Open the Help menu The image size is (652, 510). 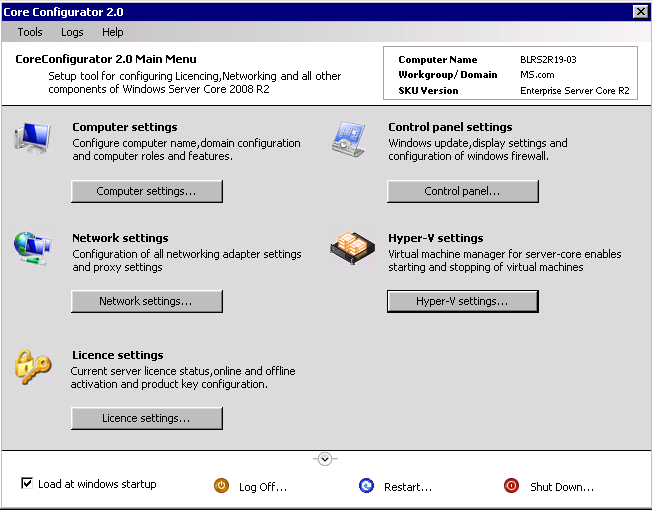[x=113, y=32]
